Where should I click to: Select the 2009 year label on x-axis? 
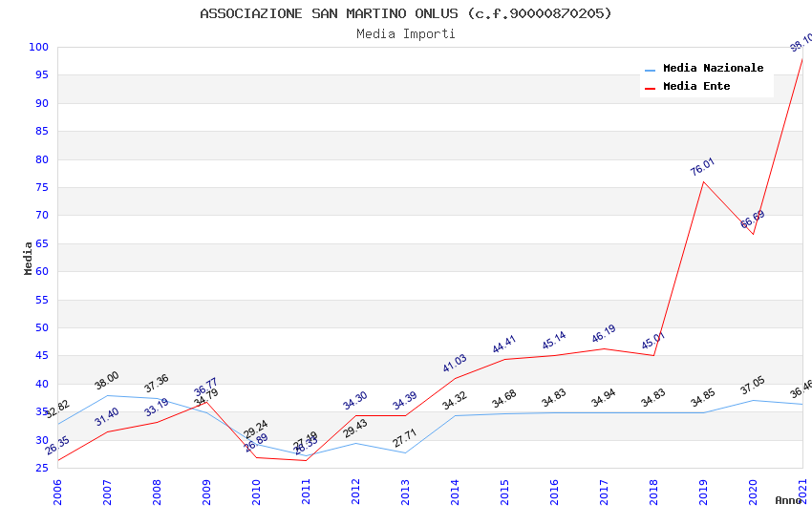[206, 492]
